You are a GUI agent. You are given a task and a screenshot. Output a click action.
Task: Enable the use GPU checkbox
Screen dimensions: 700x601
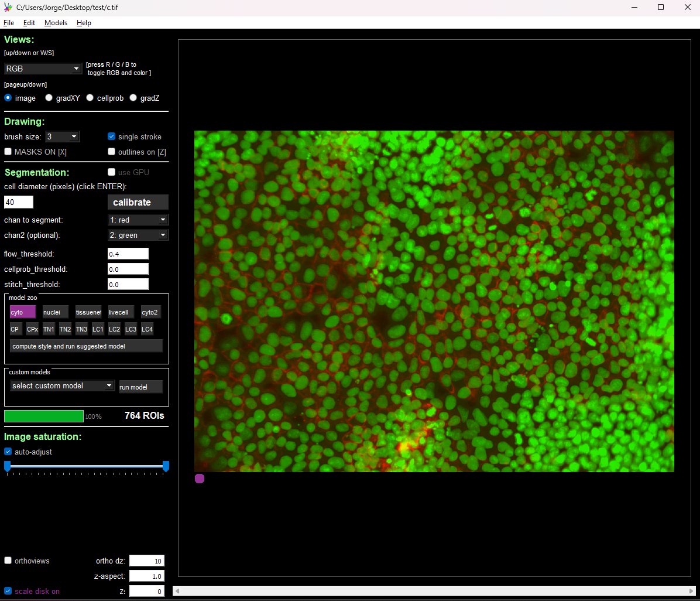[111, 172]
